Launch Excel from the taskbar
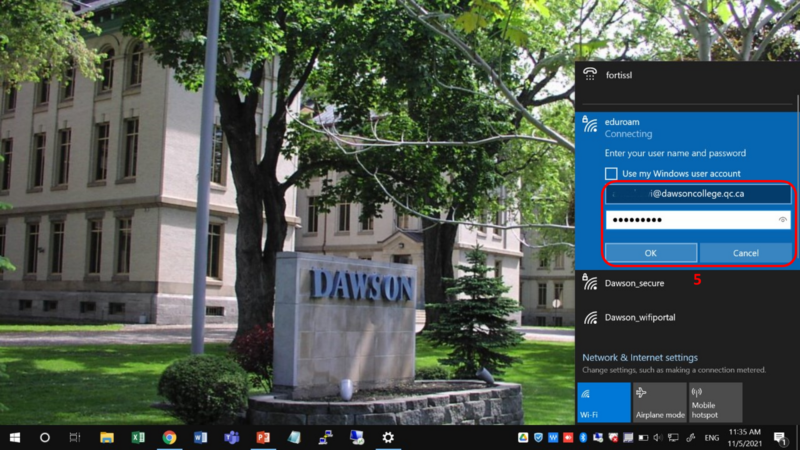Screen dimensions: 800x450 click(138, 438)
